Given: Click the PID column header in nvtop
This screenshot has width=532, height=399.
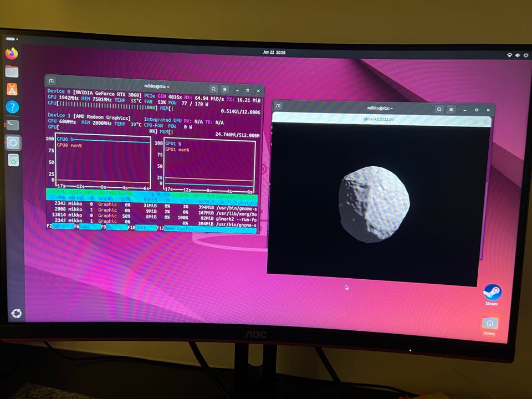Looking at the screenshot, I should point(62,192).
